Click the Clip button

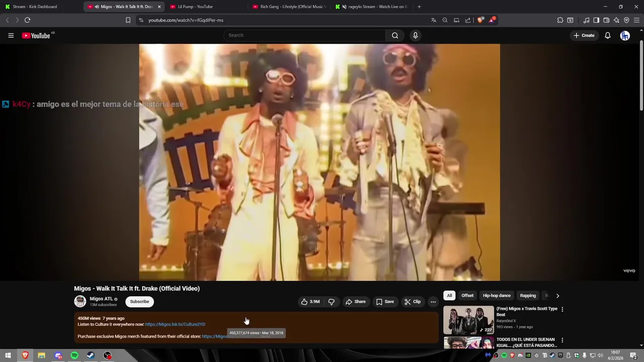click(x=412, y=302)
